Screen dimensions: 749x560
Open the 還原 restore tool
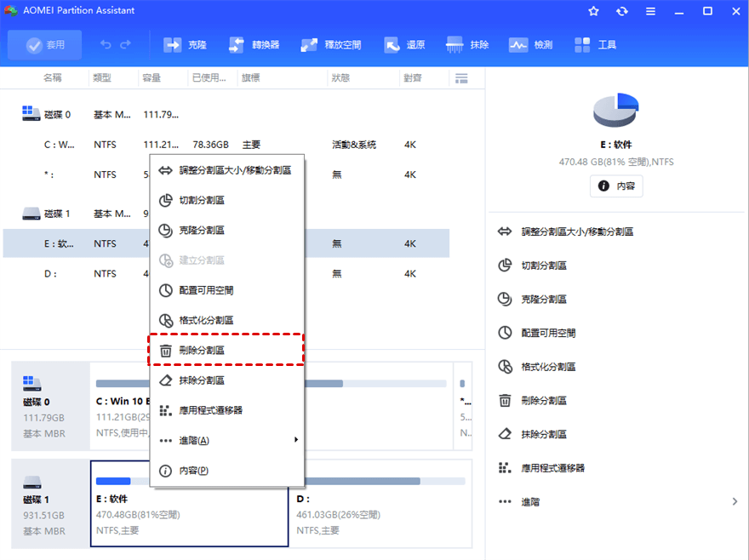click(404, 45)
